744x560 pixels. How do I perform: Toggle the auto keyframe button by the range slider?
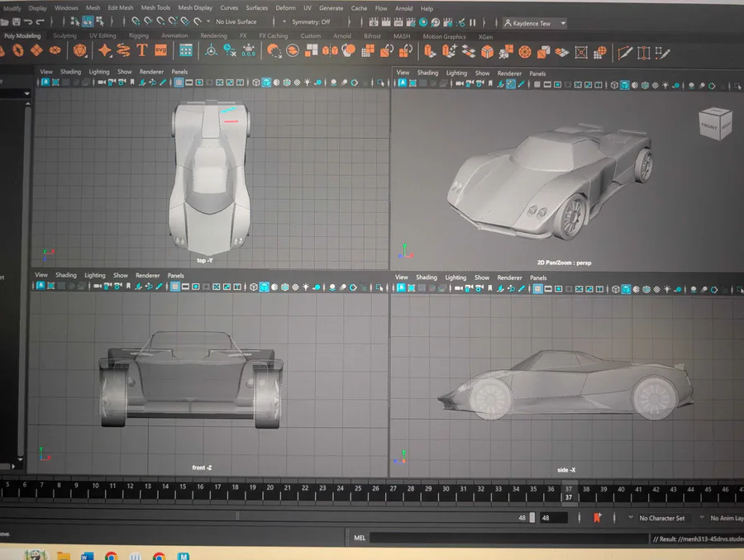tap(597, 518)
